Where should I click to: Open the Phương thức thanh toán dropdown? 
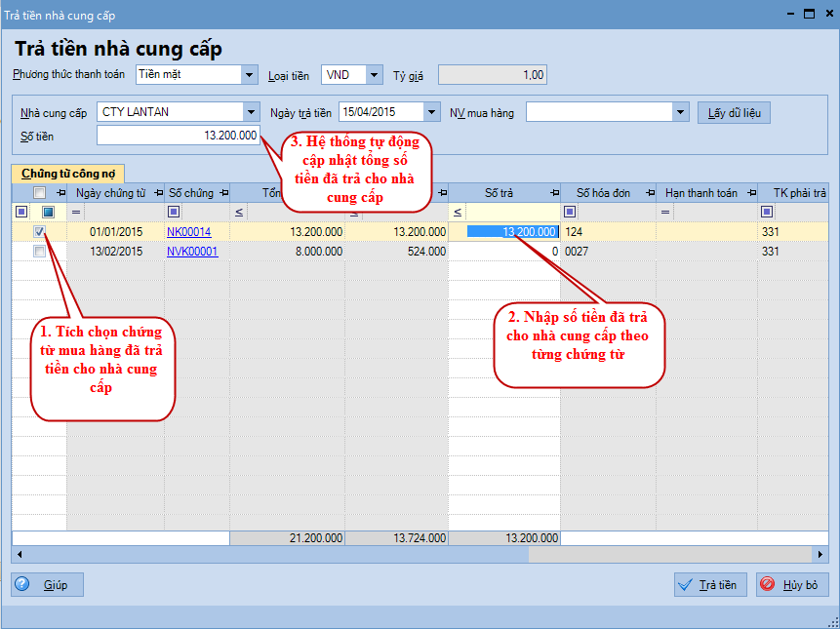(250, 75)
